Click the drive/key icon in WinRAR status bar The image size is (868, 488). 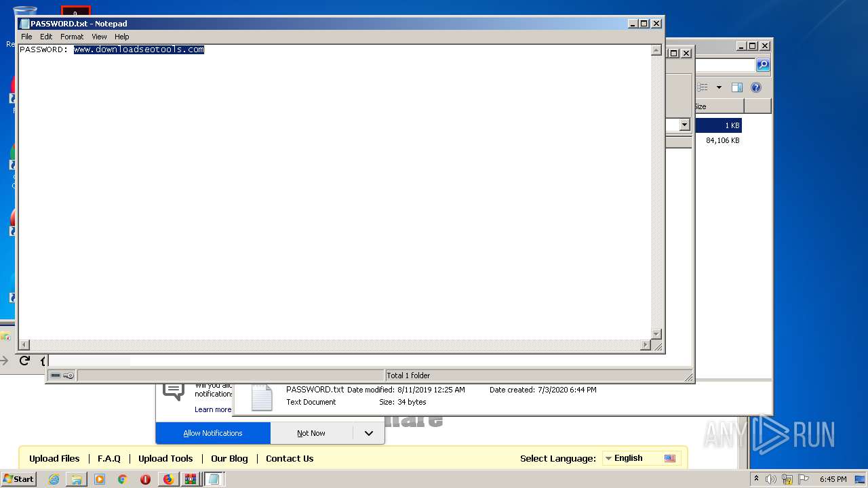coord(62,375)
